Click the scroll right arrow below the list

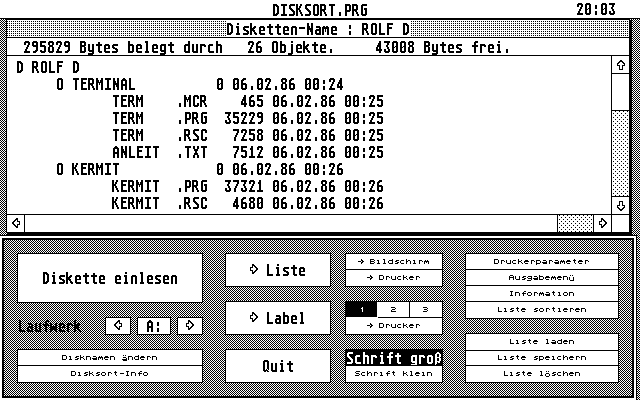pos(603,222)
